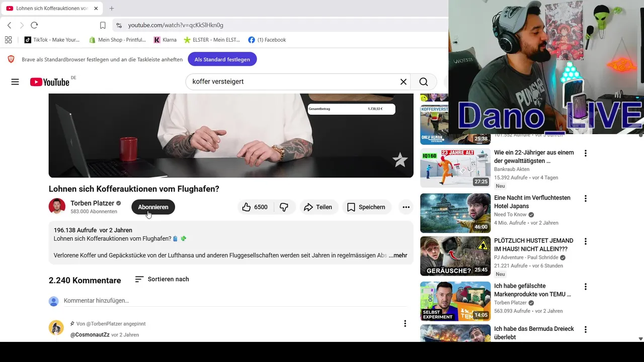Expand description with ...mehr
644x362 pixels.
(397, 255)
